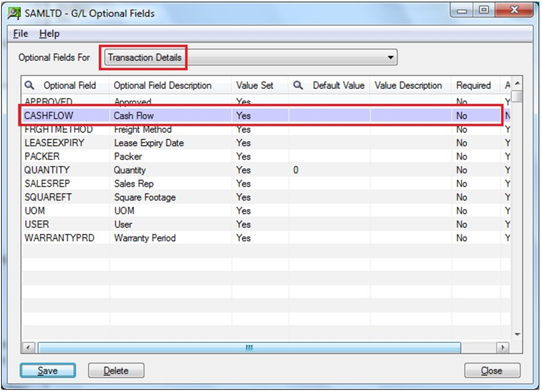
Task: Click the Save button
Action: point(47,370)
